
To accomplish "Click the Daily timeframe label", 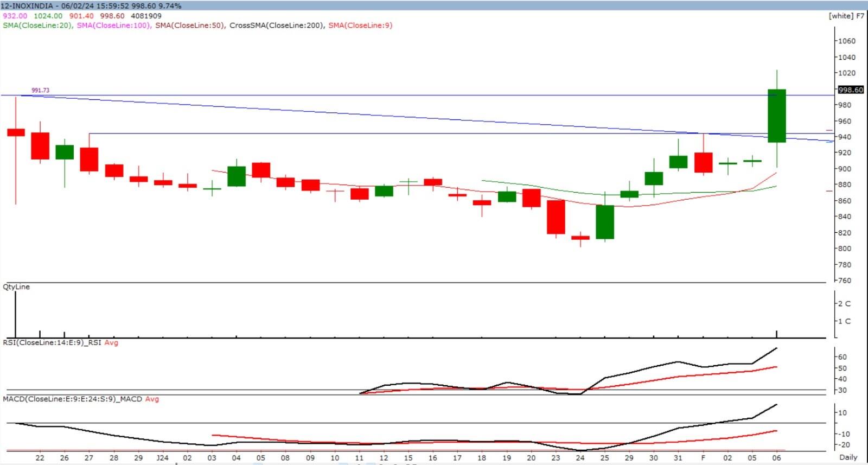I will [x=848, y=457].
